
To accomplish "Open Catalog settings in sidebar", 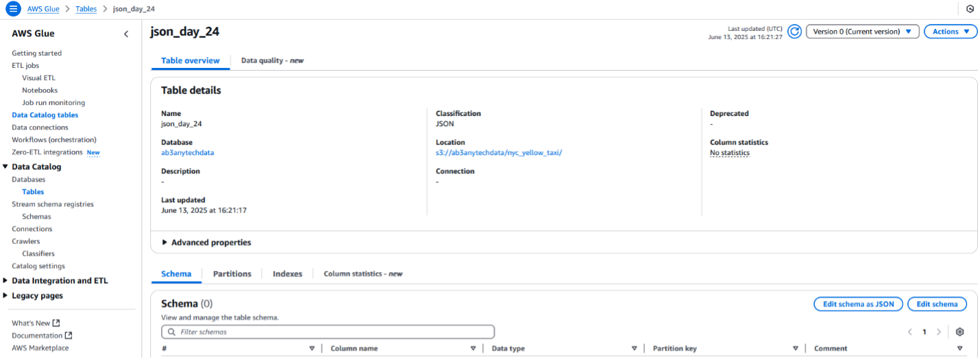I will (38, 265).
